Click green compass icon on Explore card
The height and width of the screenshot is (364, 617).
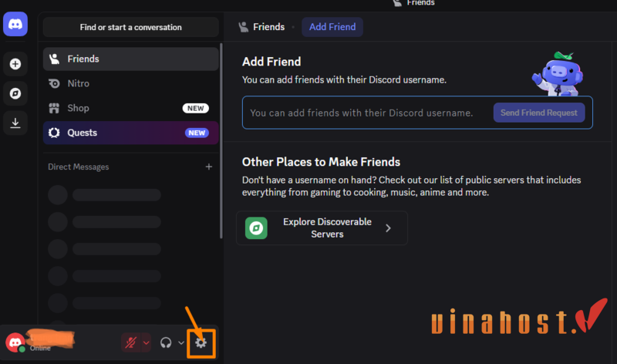click(x=256, y=228)
